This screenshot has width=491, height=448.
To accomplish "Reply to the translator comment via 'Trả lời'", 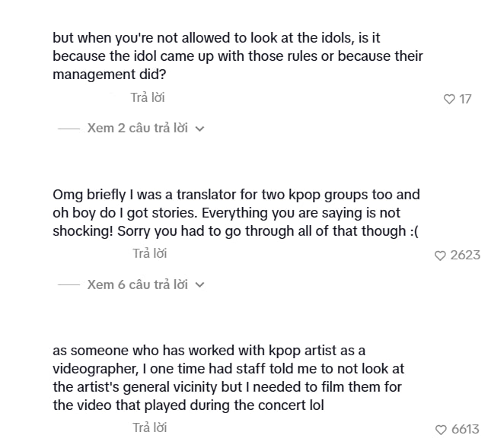I will 149,253.
